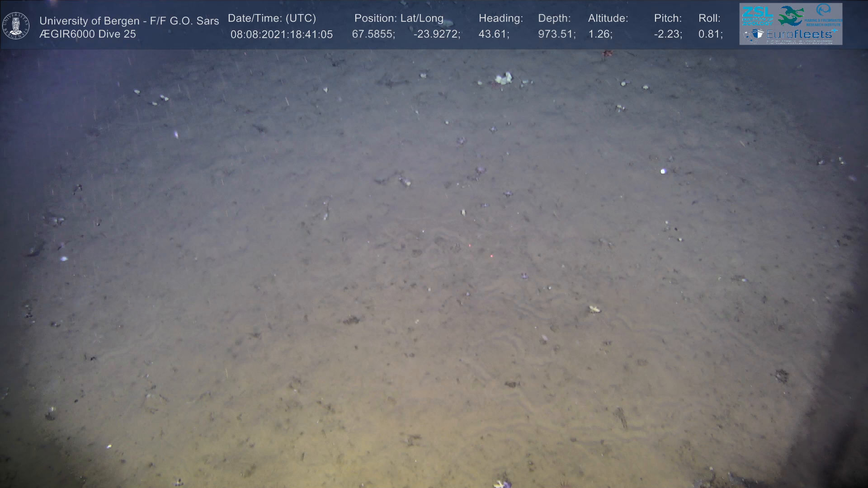The height and width of the screenshot is (488, 868).
Task: Click the ÆGIR6000 Dive 25 label
Action: tap(87, 34)
